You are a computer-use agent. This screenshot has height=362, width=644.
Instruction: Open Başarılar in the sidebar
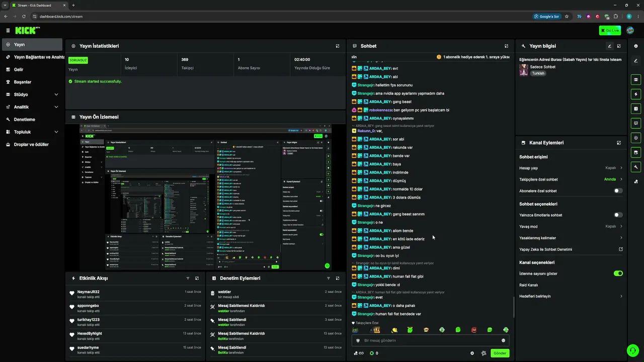(33, 82)
